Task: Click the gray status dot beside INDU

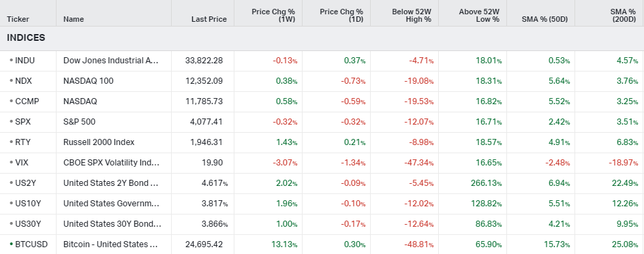Action: point(11,61)
